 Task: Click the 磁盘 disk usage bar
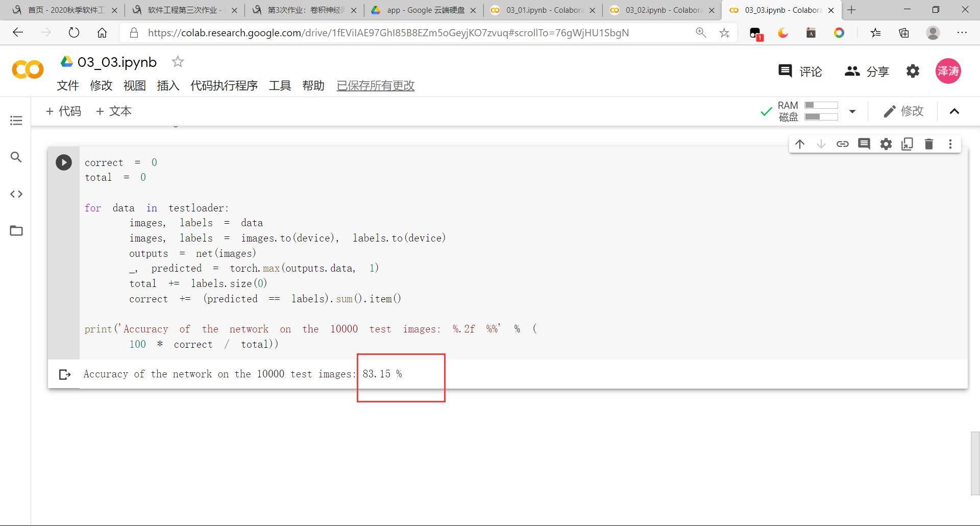point(821,117)
